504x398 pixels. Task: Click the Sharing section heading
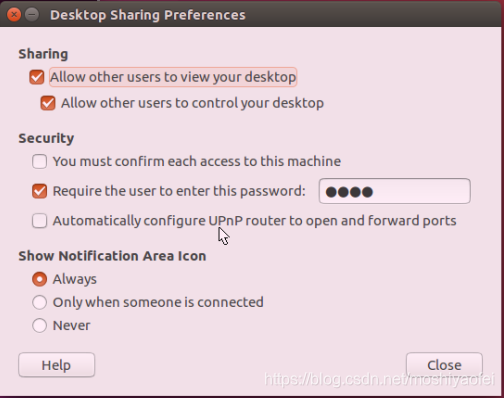(x=43, y=54)
